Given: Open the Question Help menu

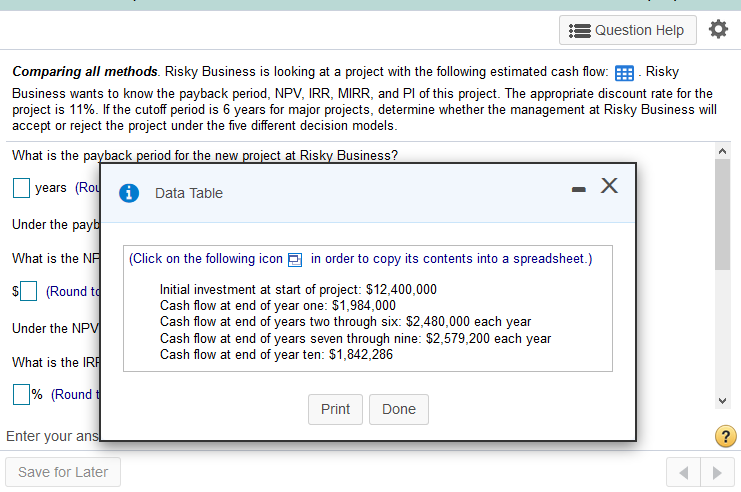Looking at the screenshot, I should point(628,30).
